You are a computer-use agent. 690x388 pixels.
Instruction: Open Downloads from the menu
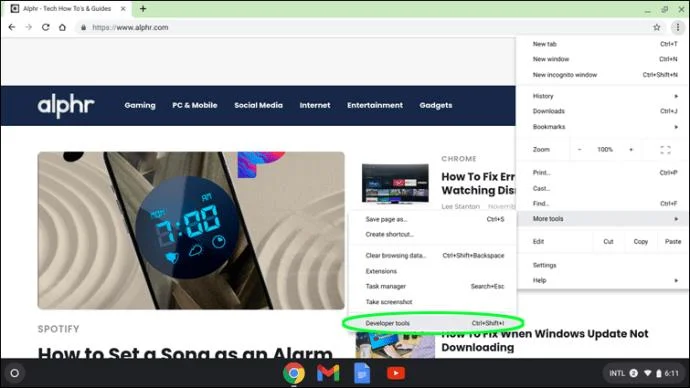tap(603, 111)
